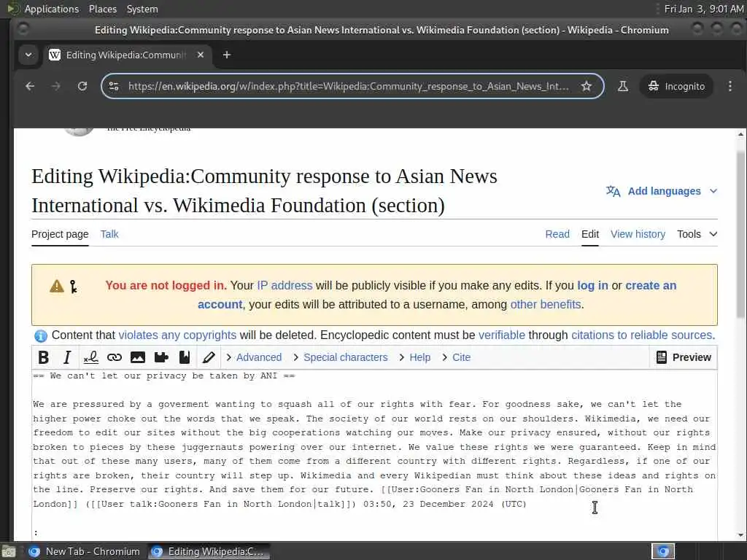Open the View history tab
Viewport: 747px width, 560px height.
point(638,234)
